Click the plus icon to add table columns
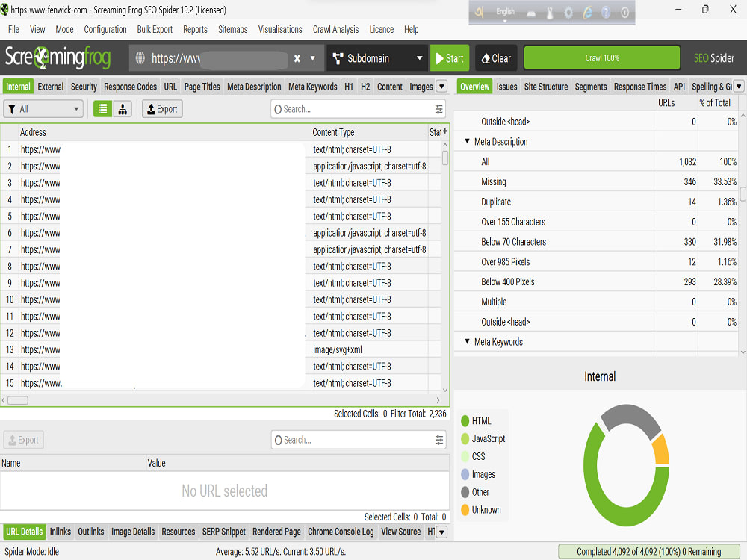Image resolution: width=747 pixels, height=560 pixels. [x=445, y=131]
